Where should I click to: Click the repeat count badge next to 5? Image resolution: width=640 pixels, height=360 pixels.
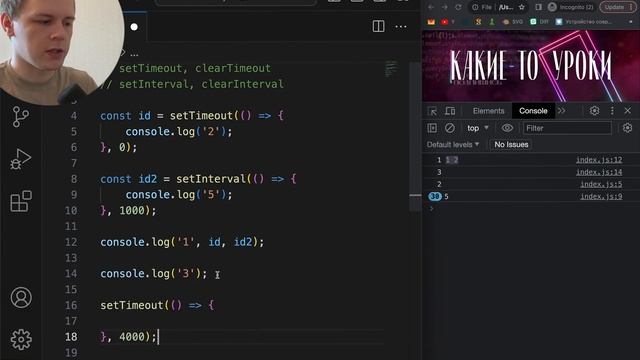point(435,197)
